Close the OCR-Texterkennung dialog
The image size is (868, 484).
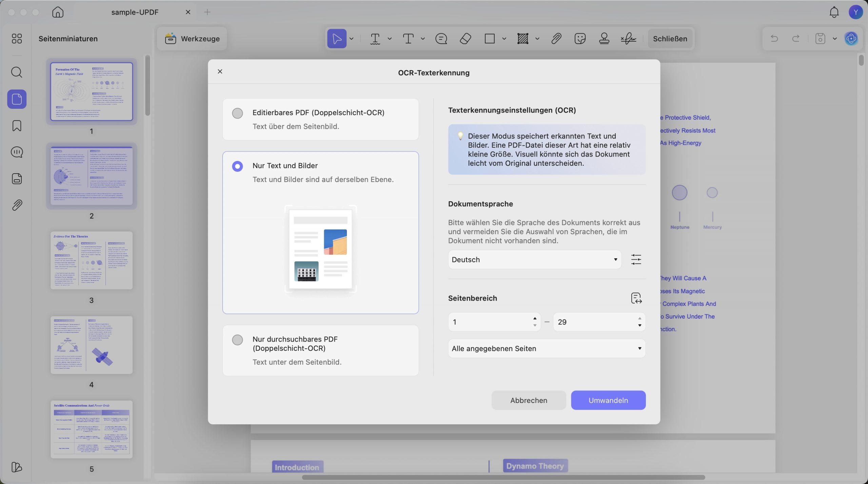[x=220, y=72]
